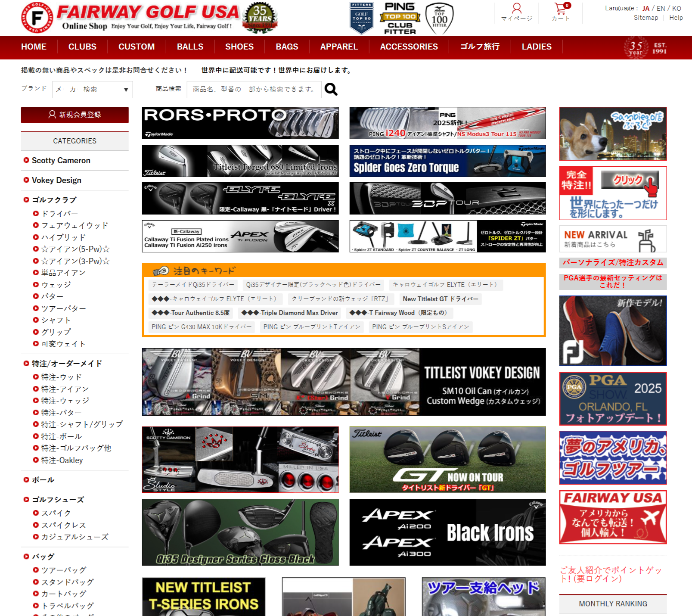692x616 pixels.
Task: Open the Spider Goes Zero Torque banner
Action: (x=448, y=161)
